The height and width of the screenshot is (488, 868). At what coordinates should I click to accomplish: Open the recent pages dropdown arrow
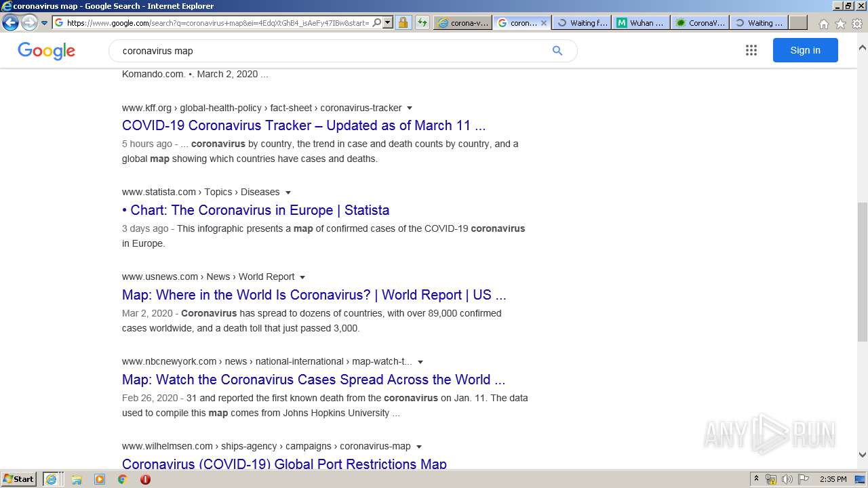[45, 22]
